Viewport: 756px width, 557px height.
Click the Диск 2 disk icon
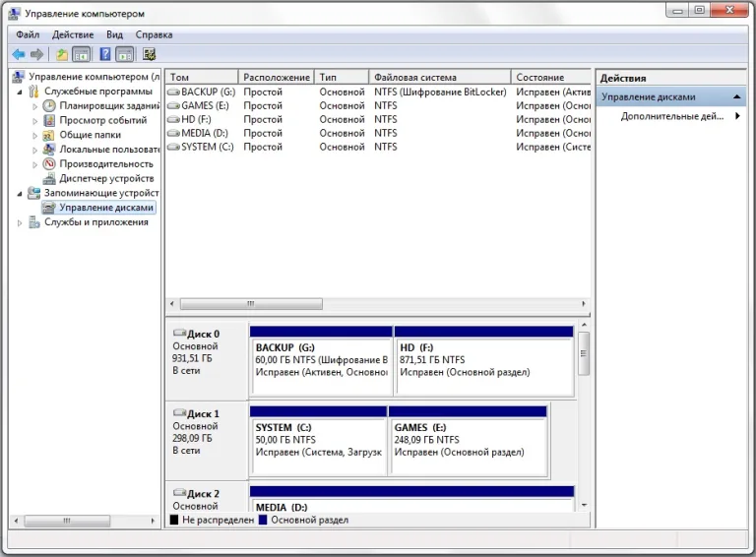tap(179, 493)
